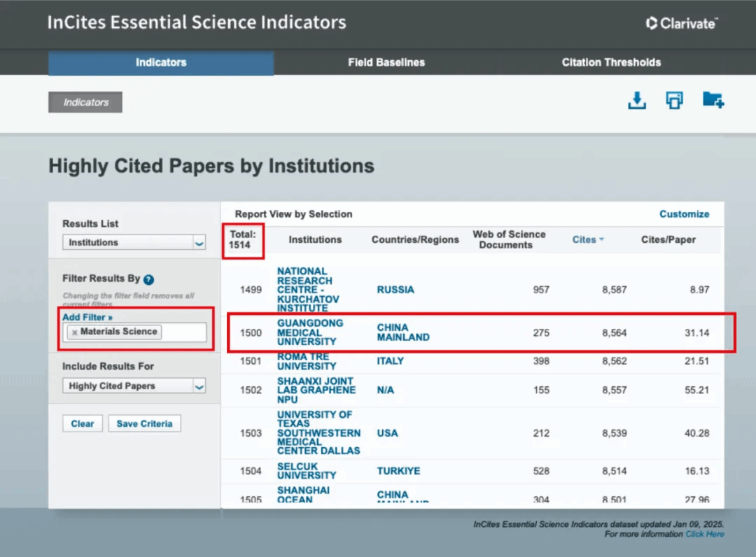Viewport: 756px width, 557px height.
Task: Sort by the Cites column arrow
Action: pyautogui.click(x=601, y=240)
